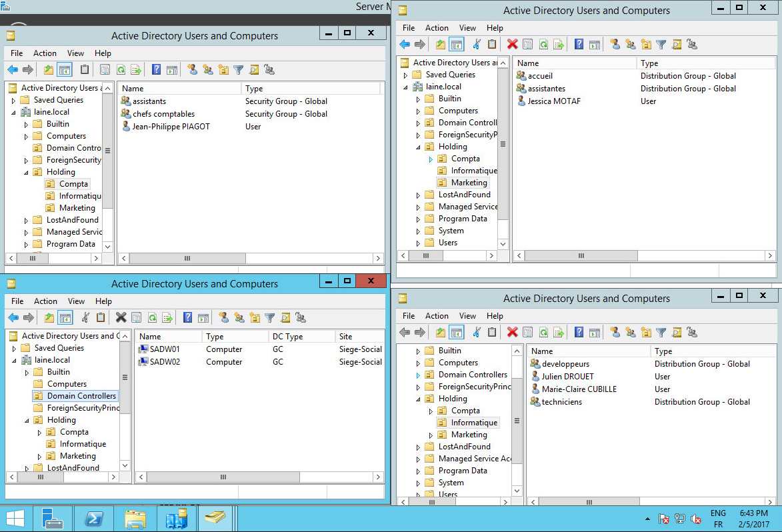Image resolution: width=782 pixels, height=532 pixels.
Task: Click the Help icon in the window listing SADW01
Action: pos(187,317)
